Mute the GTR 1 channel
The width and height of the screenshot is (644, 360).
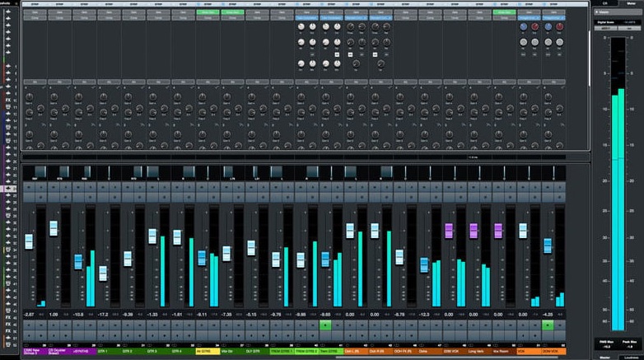click(103, 187)
